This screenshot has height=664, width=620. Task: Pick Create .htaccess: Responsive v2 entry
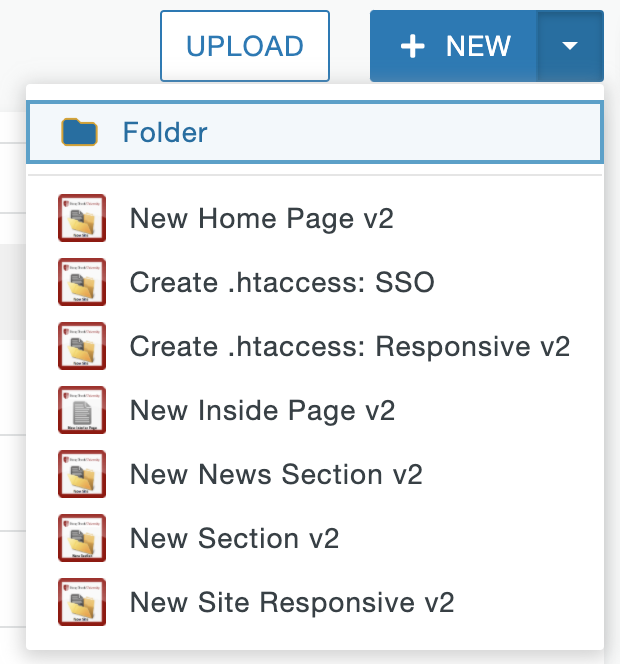pyautogui.click(x=349, y=347)
